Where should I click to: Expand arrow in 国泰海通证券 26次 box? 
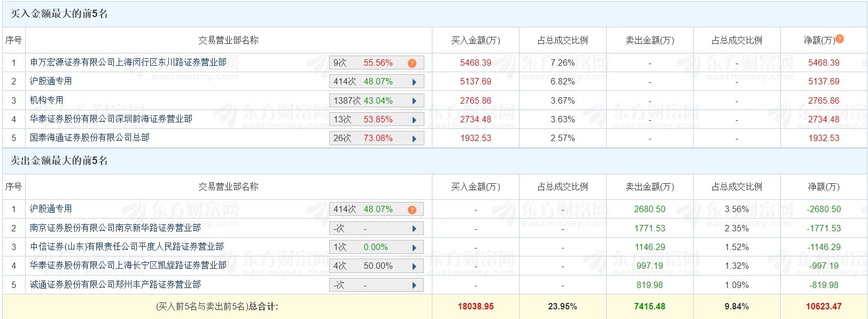(414, 138)
